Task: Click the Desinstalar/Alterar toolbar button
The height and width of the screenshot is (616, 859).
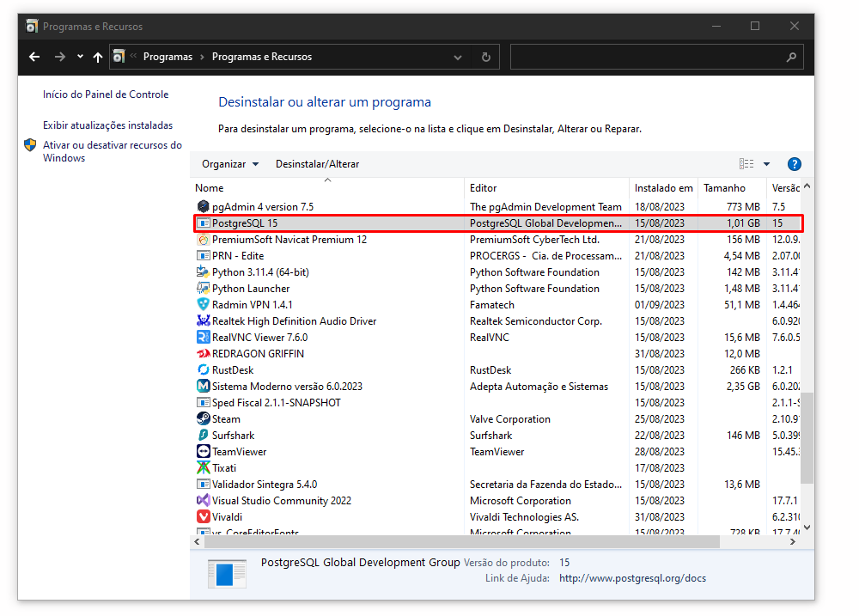Action: (317, 164)
